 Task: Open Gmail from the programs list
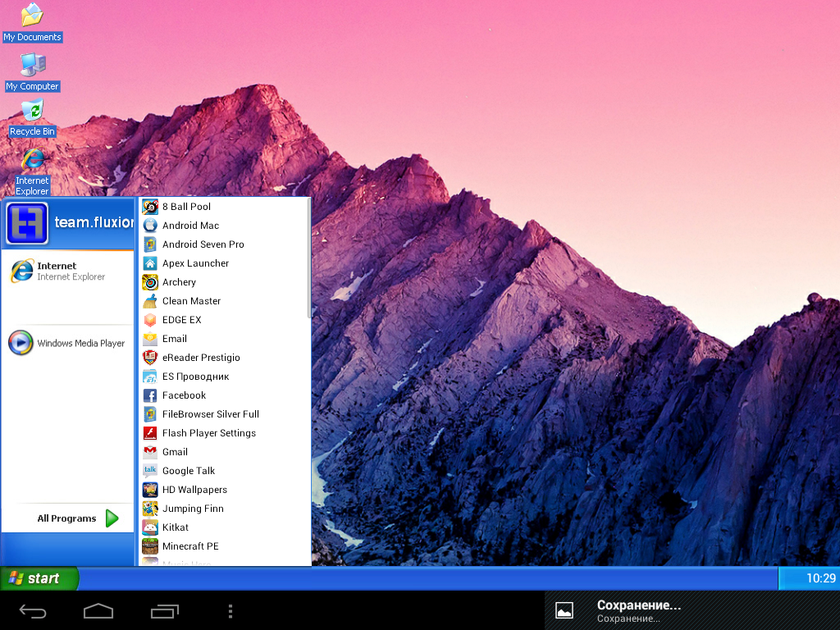tap(225, 452)
